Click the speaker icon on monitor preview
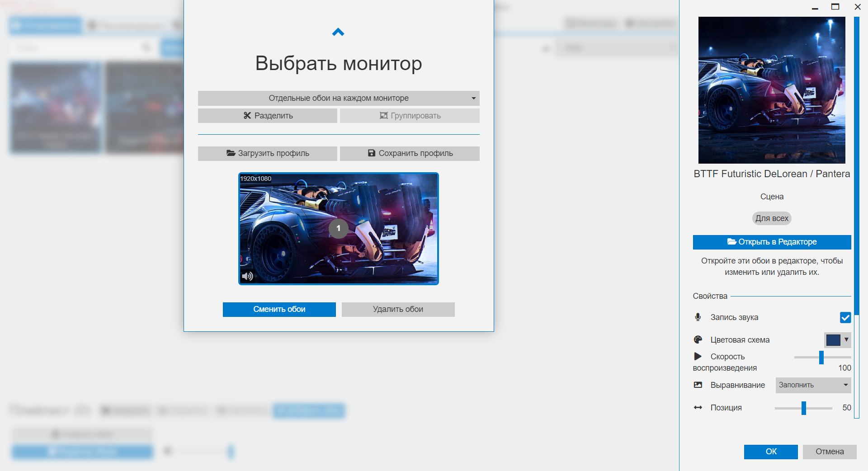Screen dimensions: 868x471 [247, 276]
